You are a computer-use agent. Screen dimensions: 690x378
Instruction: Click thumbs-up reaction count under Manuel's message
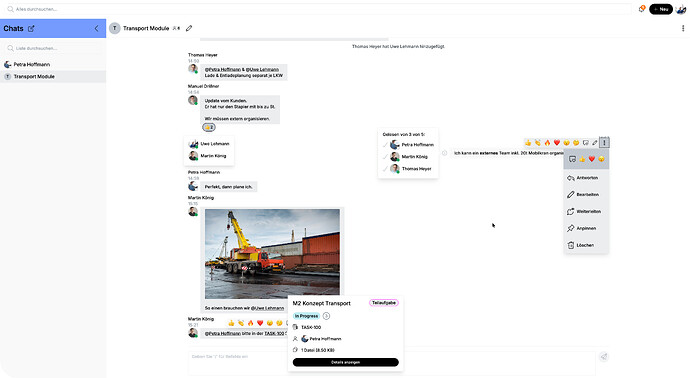[x=209, y=127]
